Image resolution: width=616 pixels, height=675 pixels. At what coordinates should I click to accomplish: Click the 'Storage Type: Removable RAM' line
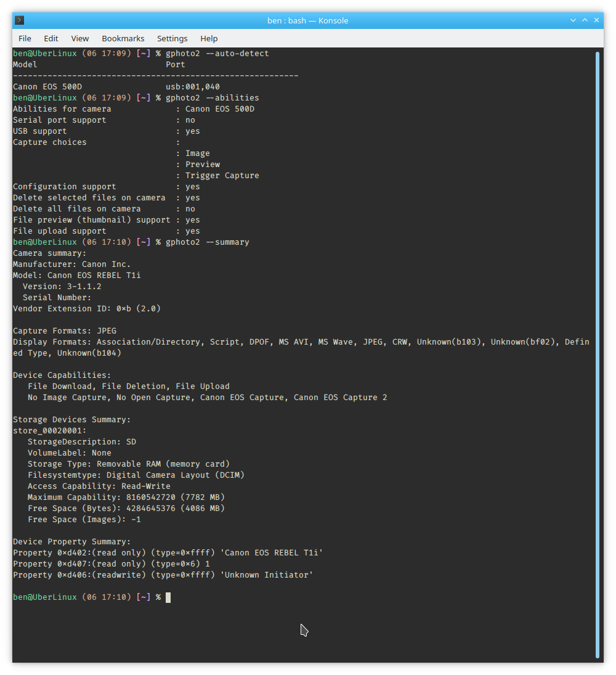pyautogui.click(x=129, y=464)
